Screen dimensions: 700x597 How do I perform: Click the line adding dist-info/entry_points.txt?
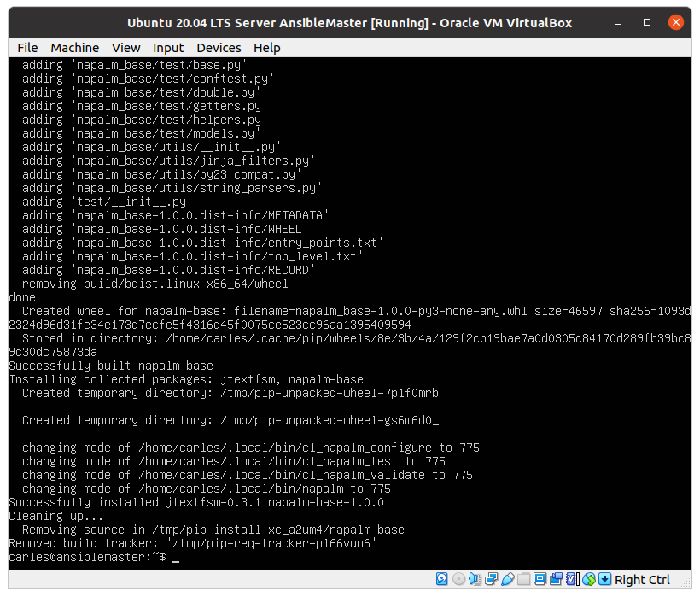202,243
